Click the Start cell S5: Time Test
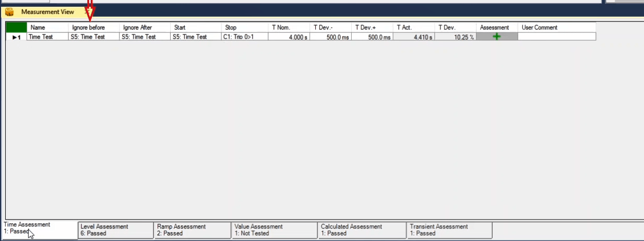 (x=196, y=37)
